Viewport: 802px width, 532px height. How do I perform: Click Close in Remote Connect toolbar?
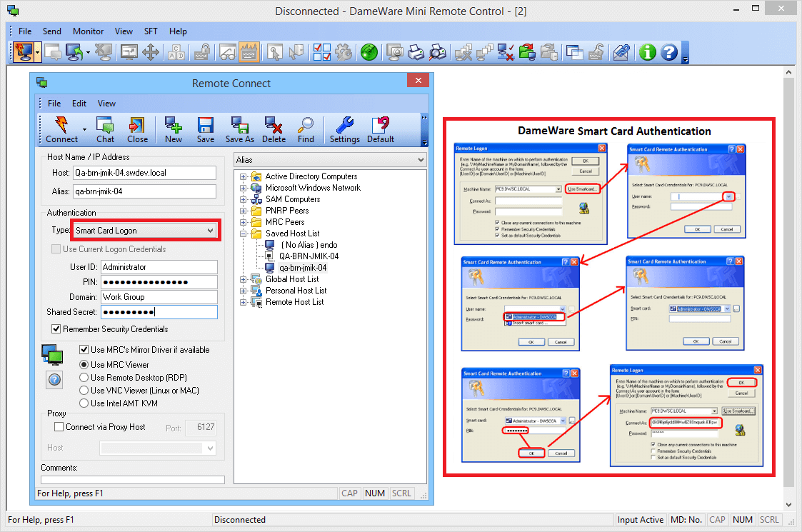[137, 130]
